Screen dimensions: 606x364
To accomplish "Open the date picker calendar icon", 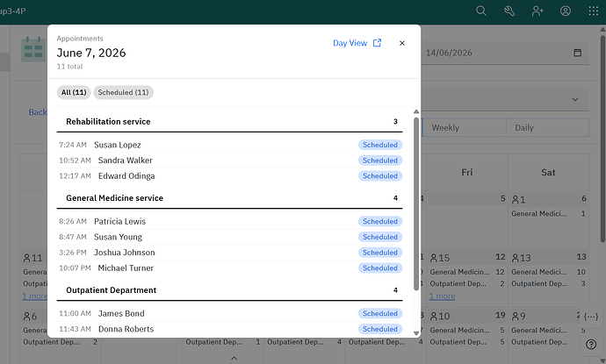I will [577, 53].
